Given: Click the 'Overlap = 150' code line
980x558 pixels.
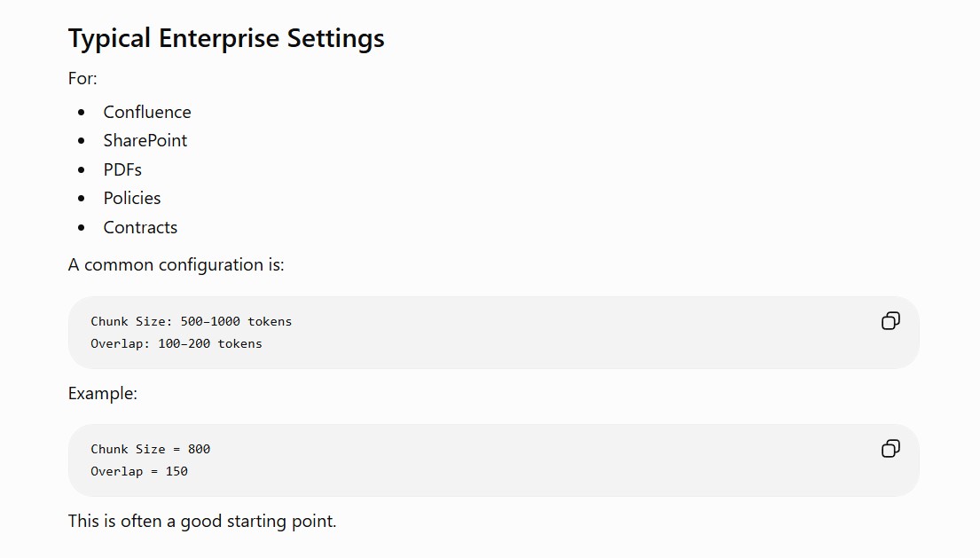Looking at the screenshot, I should point(139,471).
